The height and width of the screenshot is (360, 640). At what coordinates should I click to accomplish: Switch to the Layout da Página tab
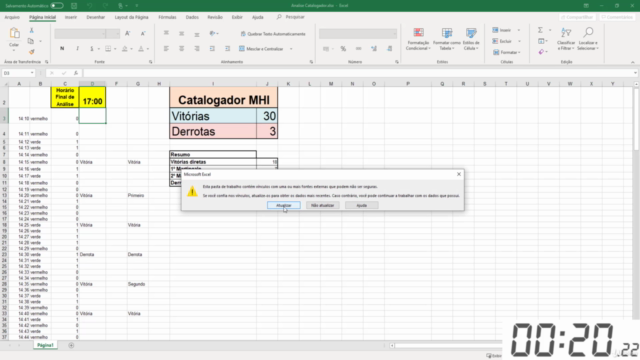131,17
